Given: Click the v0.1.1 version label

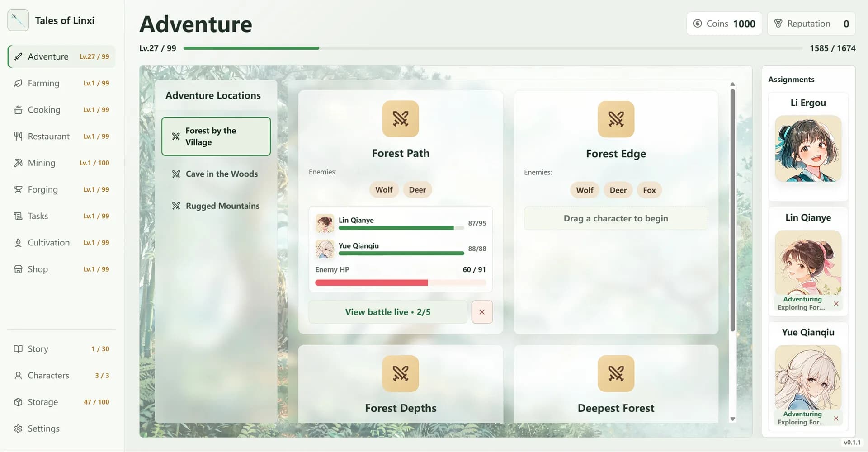Looking at the screenshot, I should click(852, 443).
